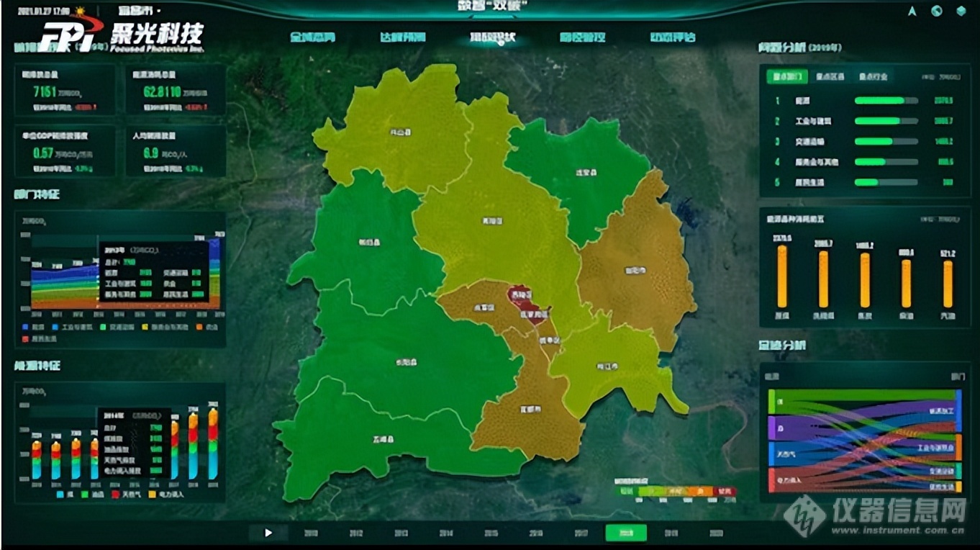
Task: Click row 2 工业与建筑 in ranking list
Action: tap(865, 121)
